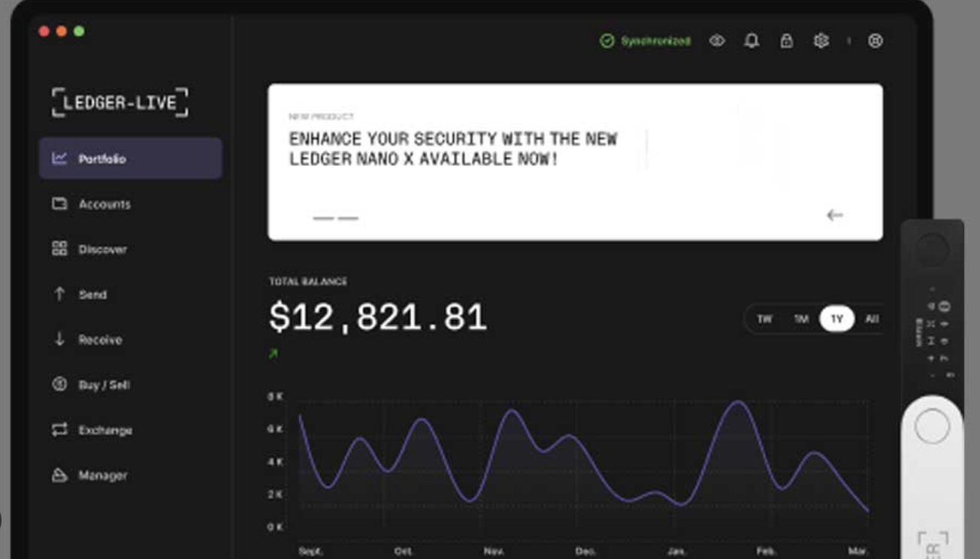
Task: Click the Receive down-arrow icon
Action: [59, 339]
